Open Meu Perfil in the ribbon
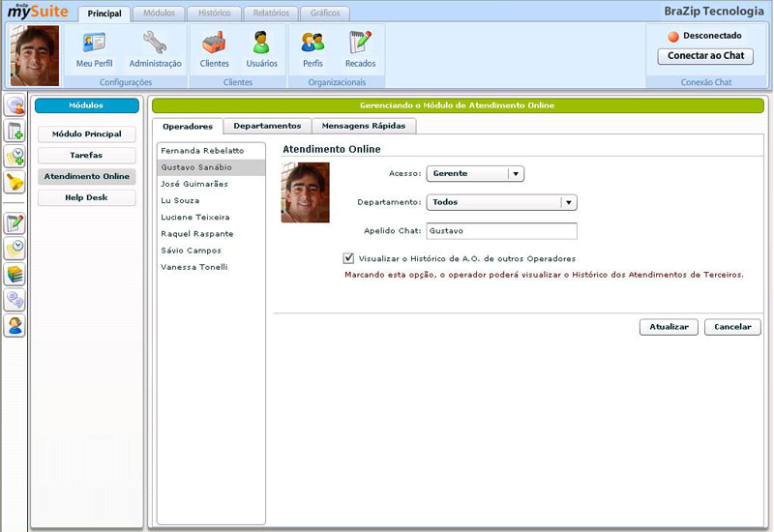Viewport: 774px width, 532px height. point(94,48)
